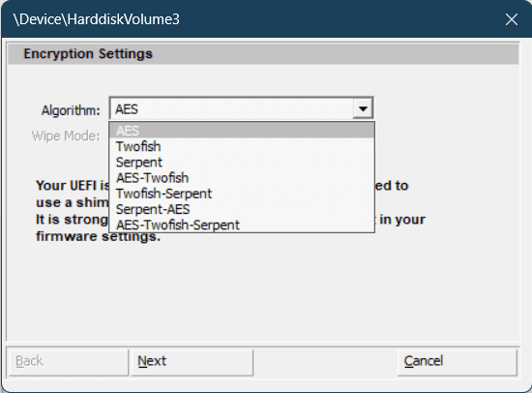
Task: Click the Algorithm combo box showing AES
Action: pos(241,108)
